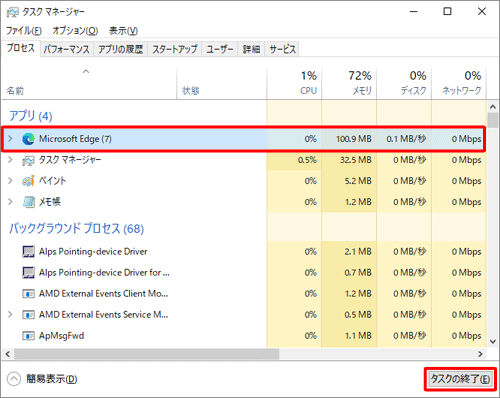Select the バックグラウンド プロセス (68) group header

[76, 229]
